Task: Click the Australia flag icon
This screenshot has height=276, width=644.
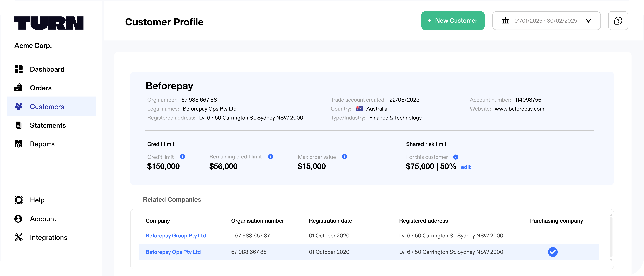Action: point(359,109)
